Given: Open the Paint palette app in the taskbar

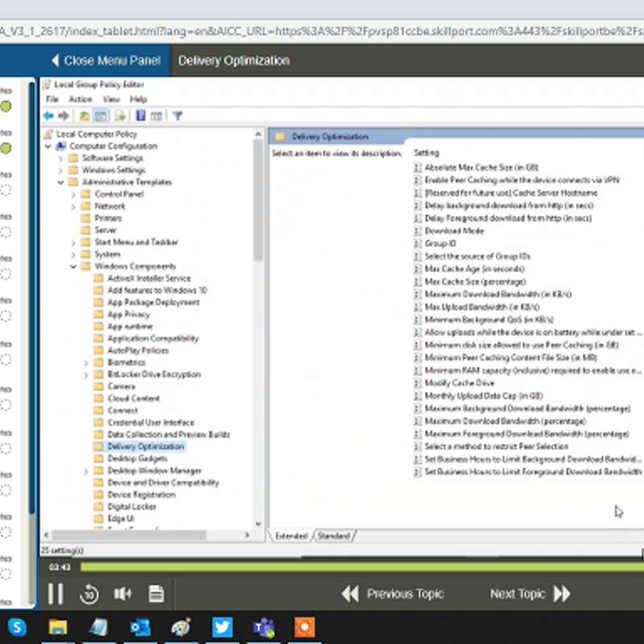Looking at the screenshot, I should pyautogui.click(x=181, y=627).
